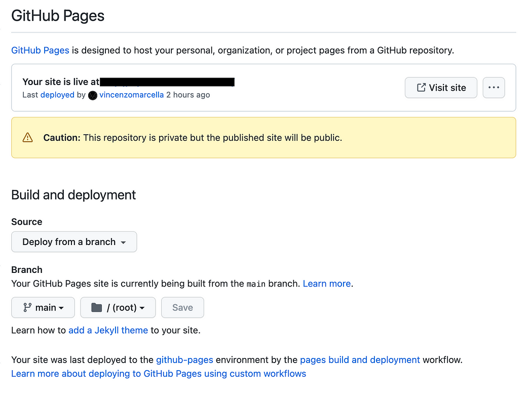Open the github-pages environment link
Viewport: 532px width, 400px height.
click(x=184, y=359)
